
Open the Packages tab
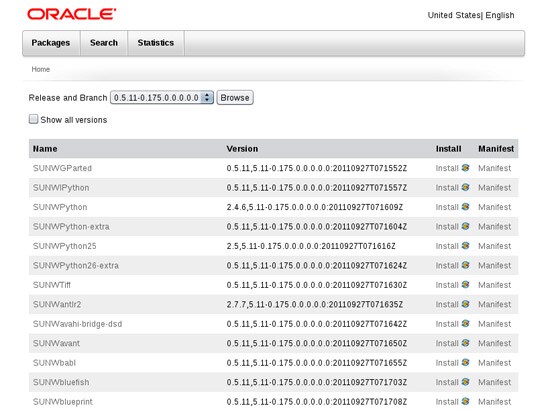(51, 43)
